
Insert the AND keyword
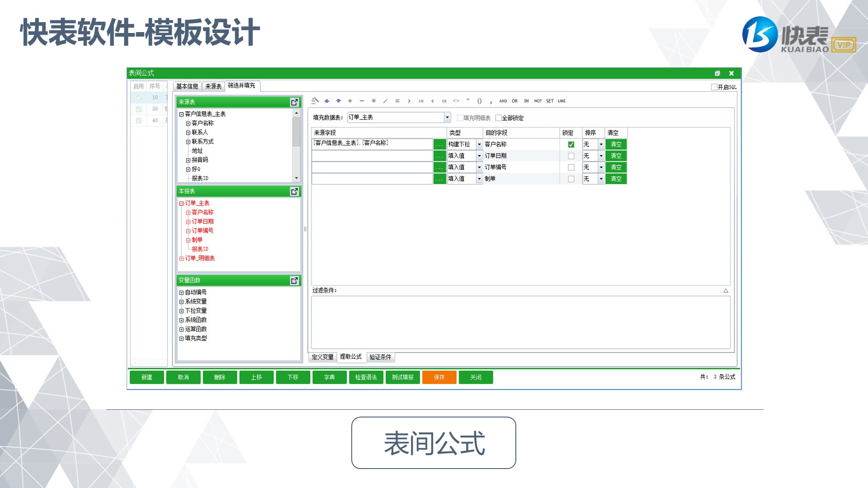coord(503,101)
